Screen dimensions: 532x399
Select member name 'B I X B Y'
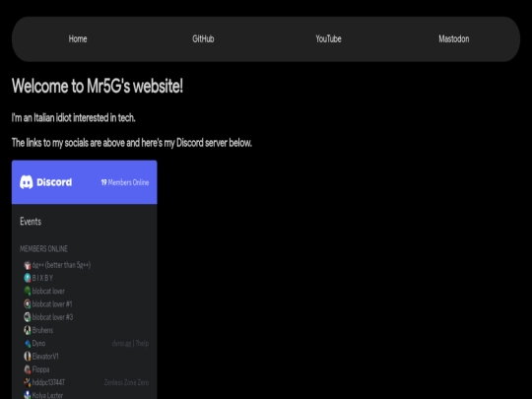[42, 278]
